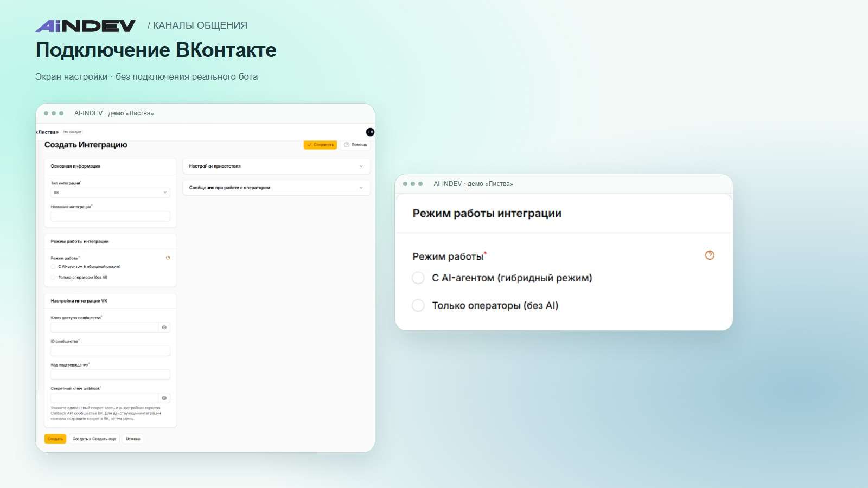Screen dimensions: 868x488
Task: Expand Сообщения при работе с оператором section
Action: tap(276, 188)
